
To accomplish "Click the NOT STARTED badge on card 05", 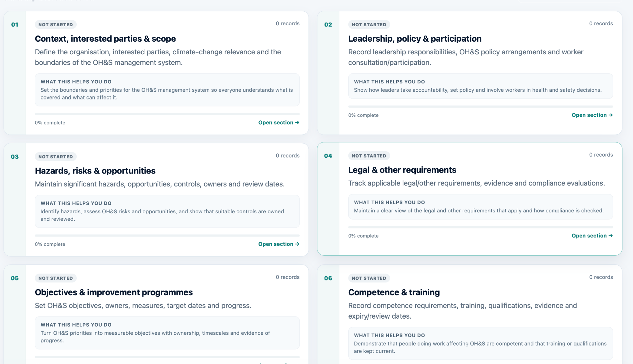I will (56, 278).
